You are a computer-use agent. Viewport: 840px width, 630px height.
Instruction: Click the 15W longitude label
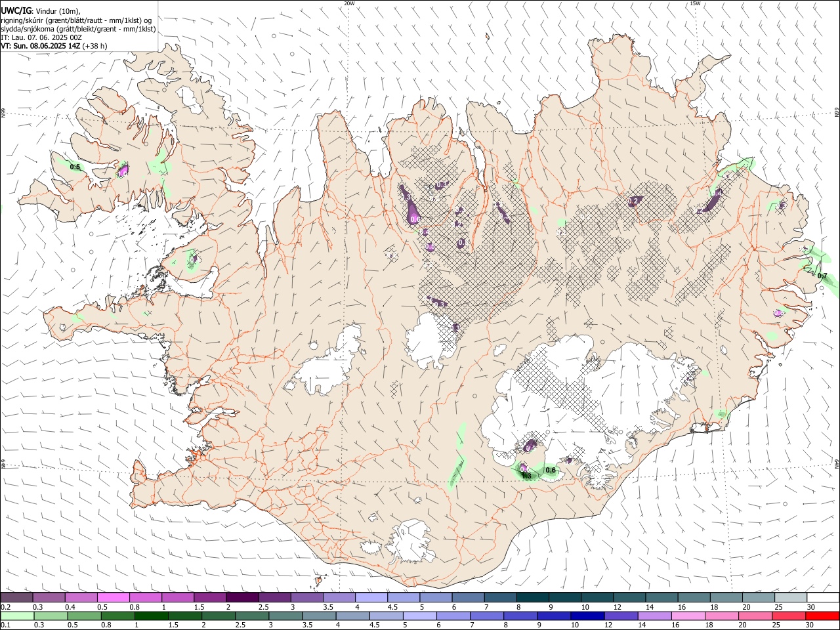(x=695, y=3)
